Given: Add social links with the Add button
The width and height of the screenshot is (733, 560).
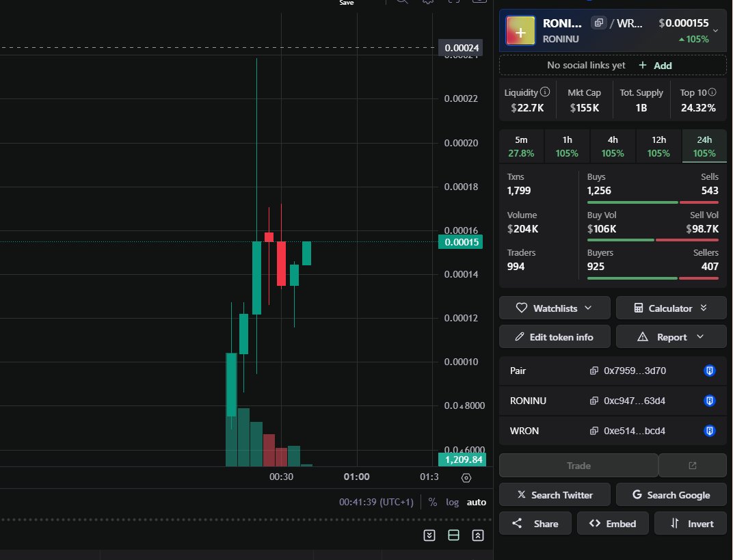Looking at the screenshot, I should [656, 66].
